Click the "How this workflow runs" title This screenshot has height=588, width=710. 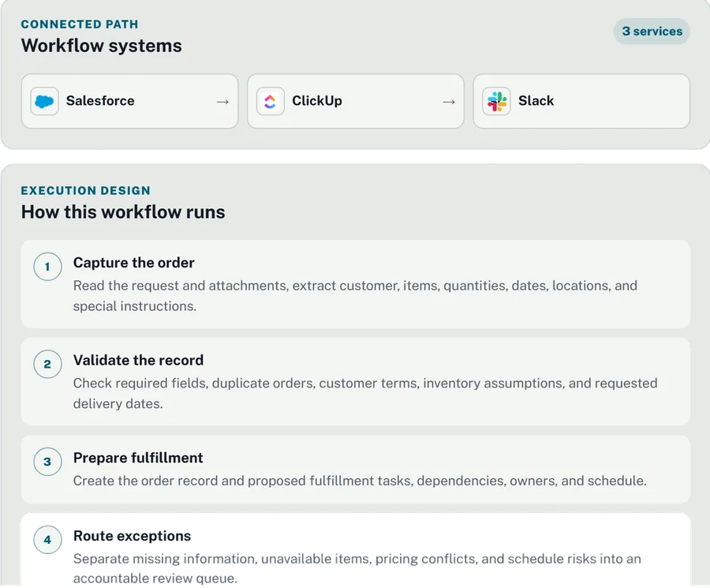123,212
